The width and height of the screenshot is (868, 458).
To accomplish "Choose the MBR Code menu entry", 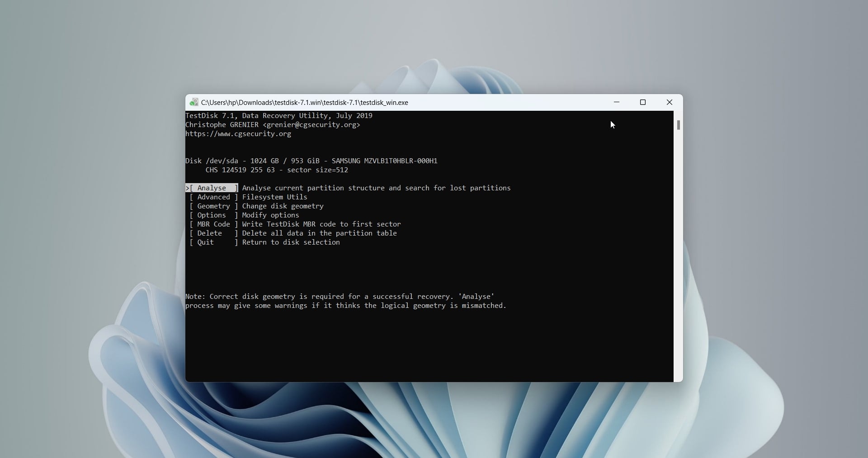I will [x=213, y=224].
